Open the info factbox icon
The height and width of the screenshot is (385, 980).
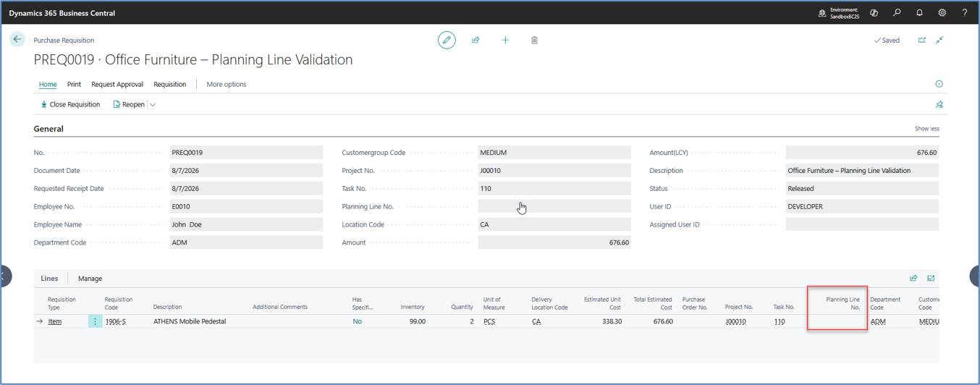[939, 84]
